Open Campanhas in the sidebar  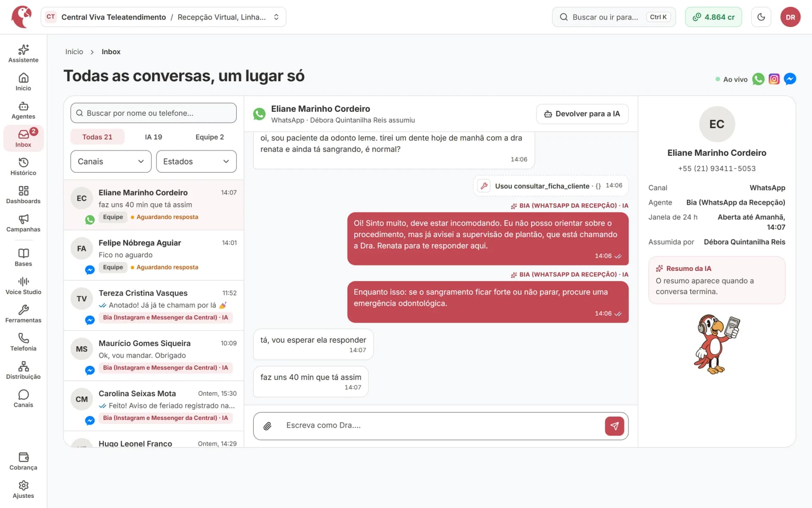[x=23, y=224]
